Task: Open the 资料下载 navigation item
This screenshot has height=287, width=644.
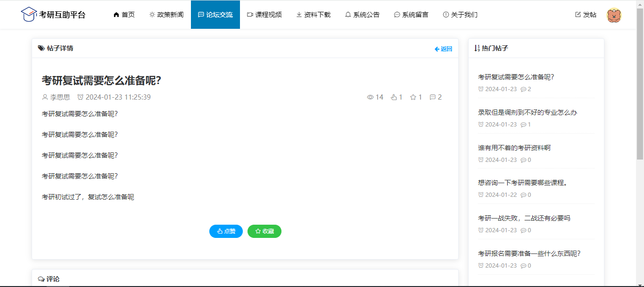Action: tap(314, 15)
